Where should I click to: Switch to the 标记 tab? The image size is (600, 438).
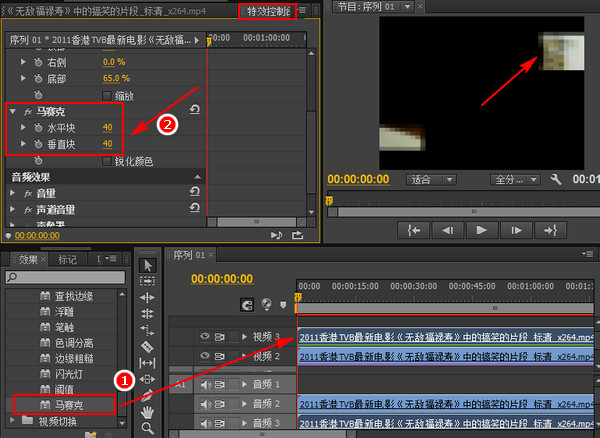67,260
